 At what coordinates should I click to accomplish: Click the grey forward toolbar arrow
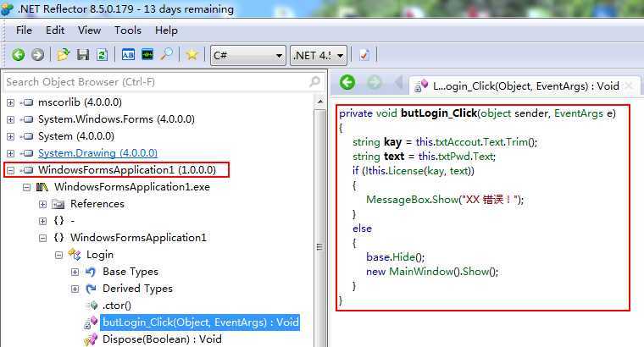[x=38, y=54]
